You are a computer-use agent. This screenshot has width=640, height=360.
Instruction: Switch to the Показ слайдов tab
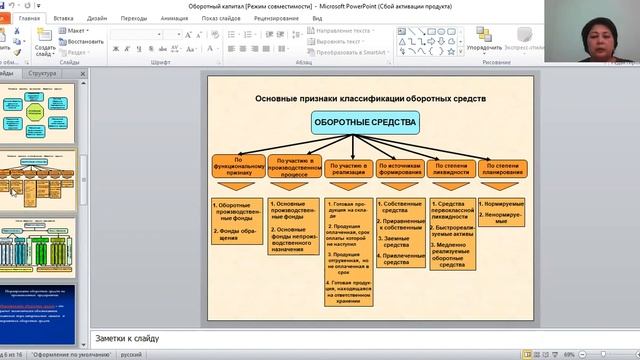point(221,18)
